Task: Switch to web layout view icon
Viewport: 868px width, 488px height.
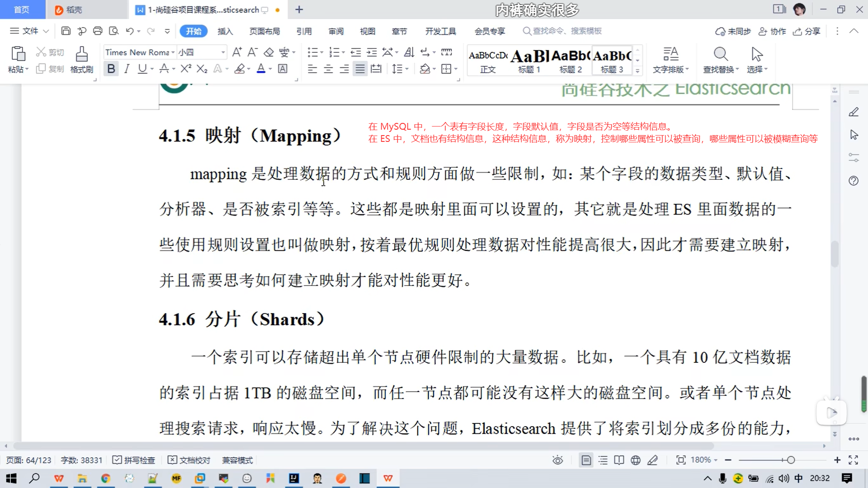Action: (636, 460)
